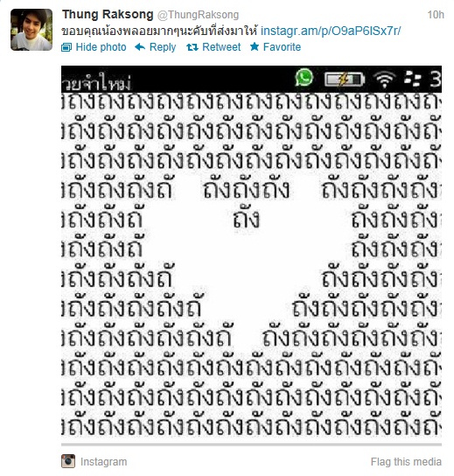Flag this media

(406, 462)
